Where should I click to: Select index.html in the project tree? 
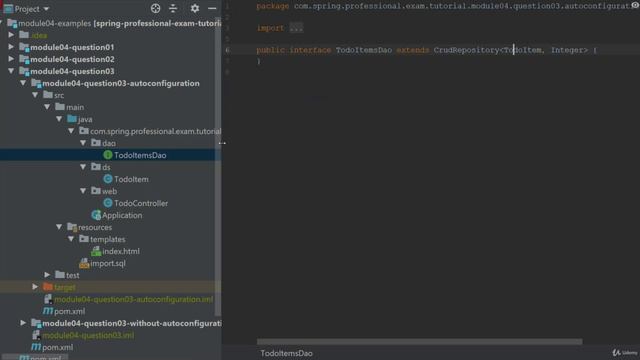[x=121, y=251]
